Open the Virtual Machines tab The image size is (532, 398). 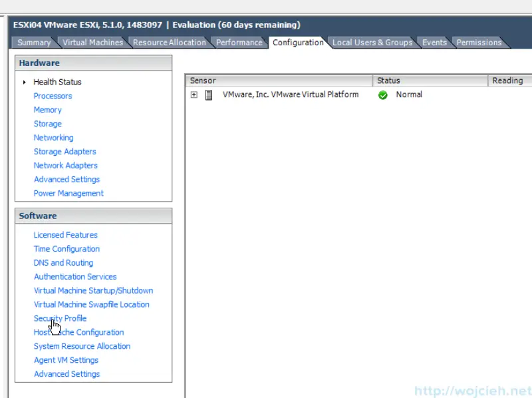pyautogui.click(x=92, y=42)
